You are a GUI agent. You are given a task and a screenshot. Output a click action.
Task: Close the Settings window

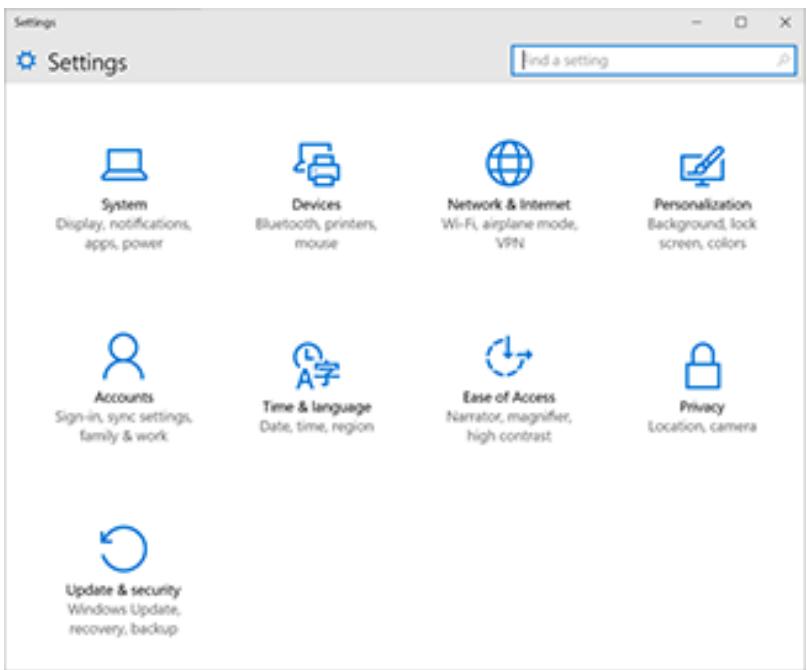(785, 22)
